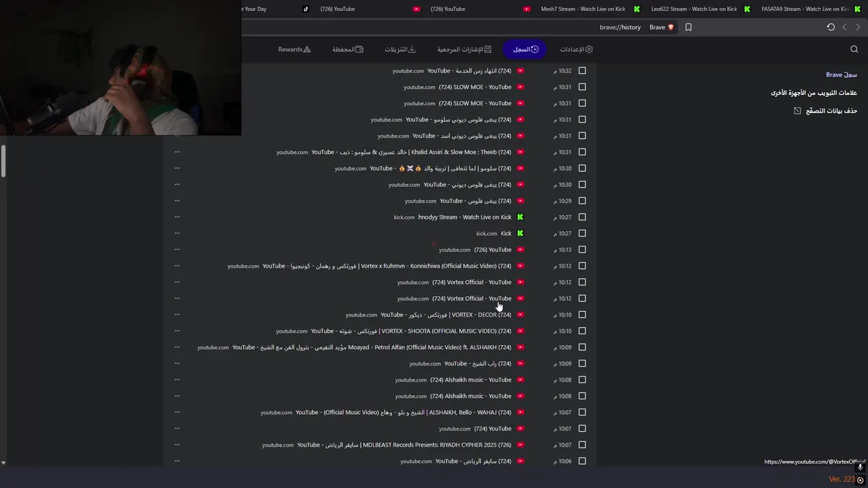The image size is (868, 488).
Task: Click the brave://history address field
Action: [x=620, y=27]
